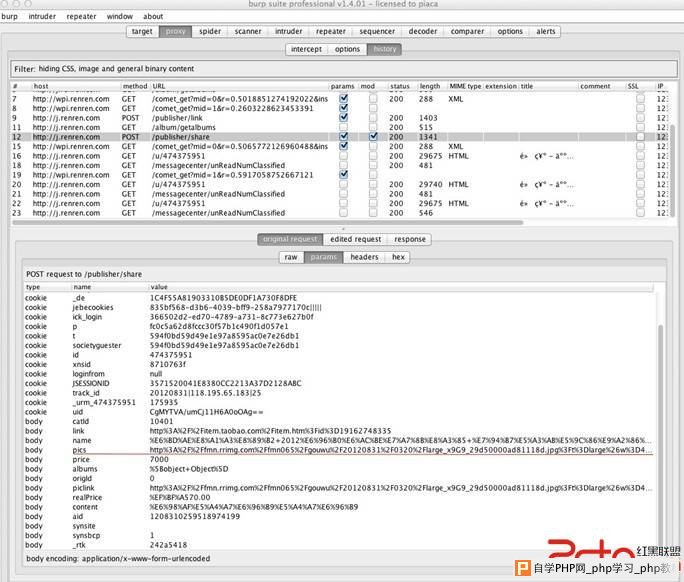
Task: Click history table horizontal scrollbar
Action: pos(267,223)
